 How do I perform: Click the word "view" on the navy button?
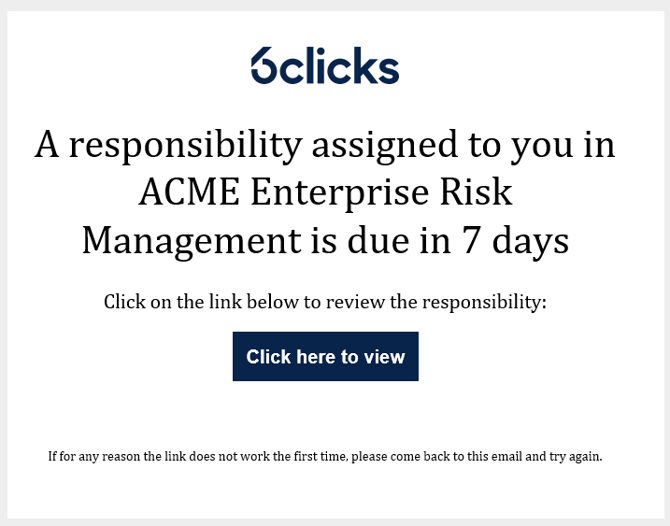pos(386,357)
